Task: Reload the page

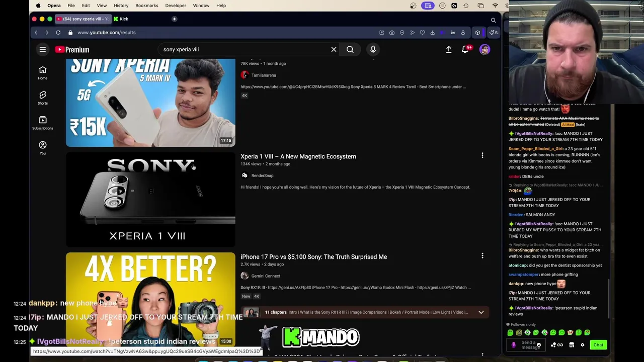Action: 58,33
